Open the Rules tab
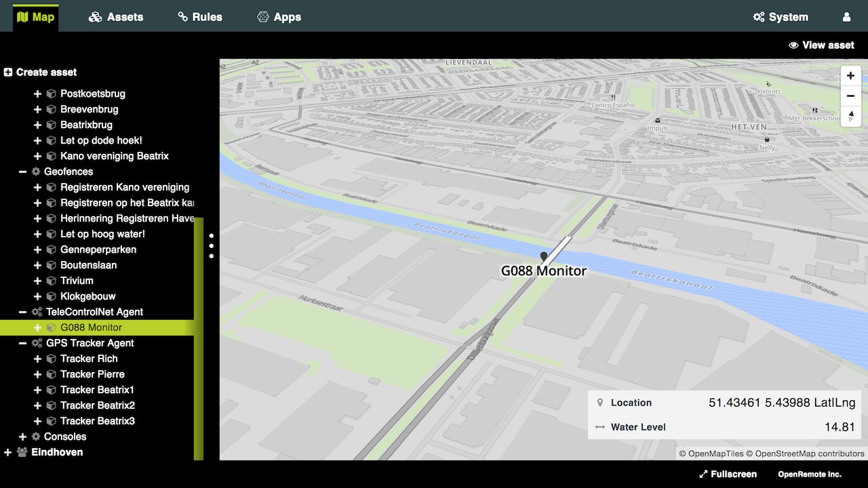 200,17
